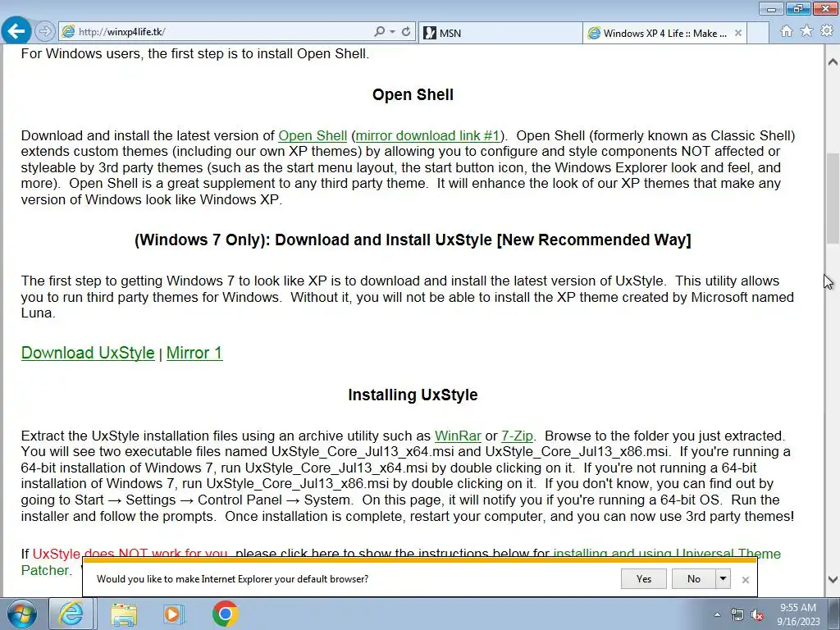
Task: Click the vertical scrollbar thumb
Action: tap(833, 198)
